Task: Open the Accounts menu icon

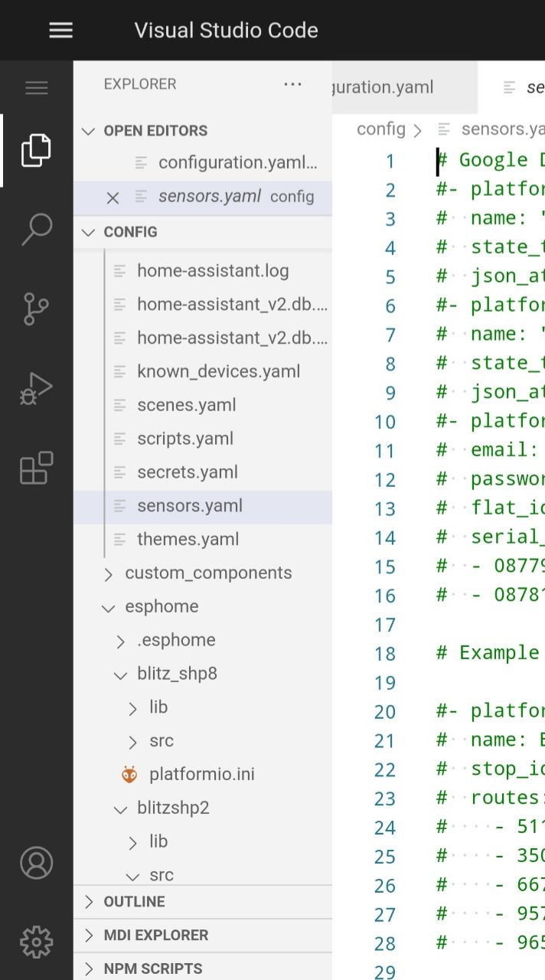Action: click(x=36, y=862)
